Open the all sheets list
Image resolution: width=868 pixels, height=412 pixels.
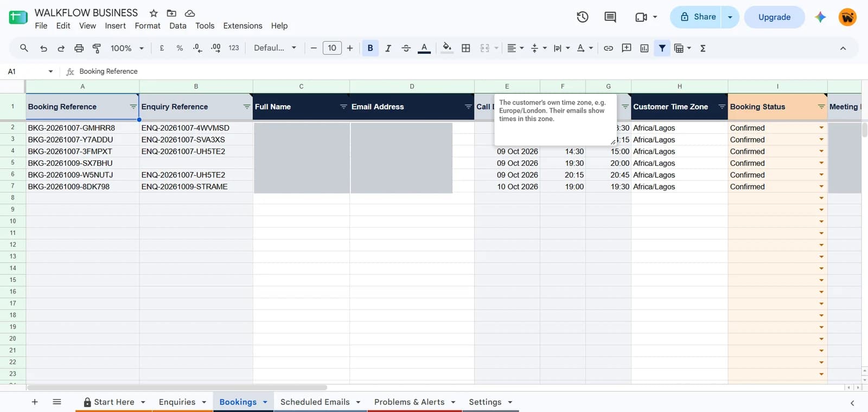57,402
